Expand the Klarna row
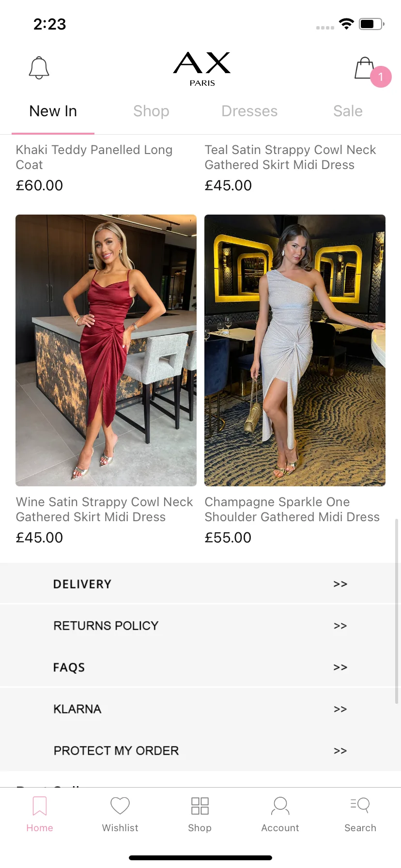Viewport: 401px width, 868px height. 200,709
